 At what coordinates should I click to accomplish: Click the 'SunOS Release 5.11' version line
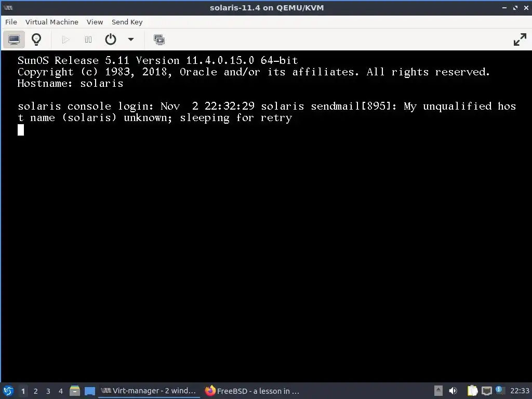tap(158, 60)
